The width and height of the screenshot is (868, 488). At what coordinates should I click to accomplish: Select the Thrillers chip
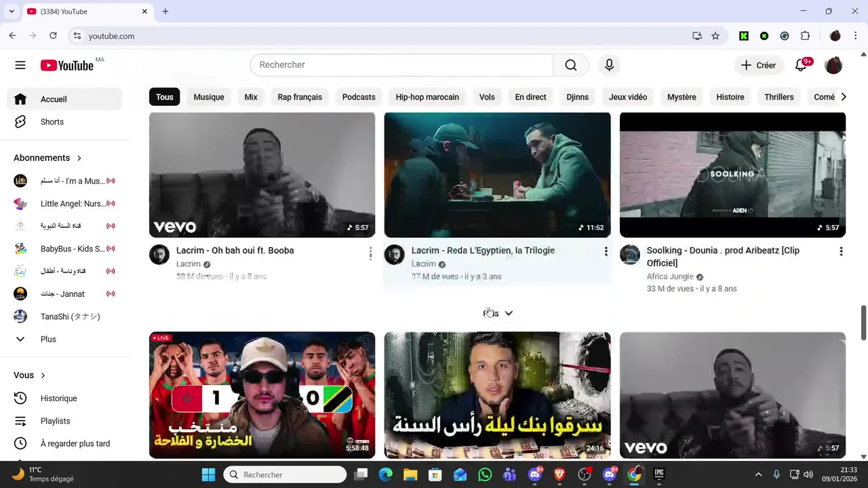tap(778, 97)
